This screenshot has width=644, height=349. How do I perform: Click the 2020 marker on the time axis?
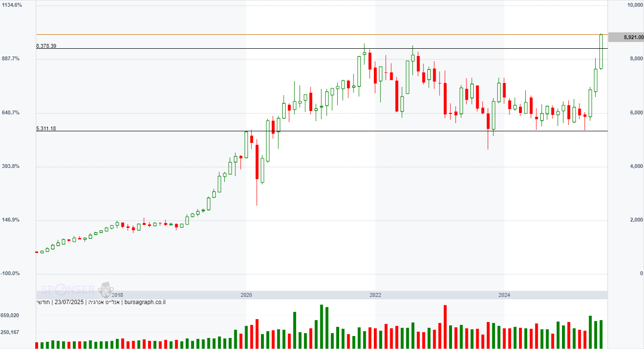(x=246, y=295)
